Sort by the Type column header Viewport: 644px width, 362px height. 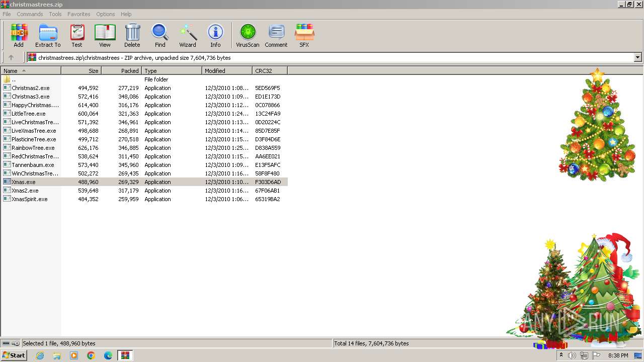(172, 71)
